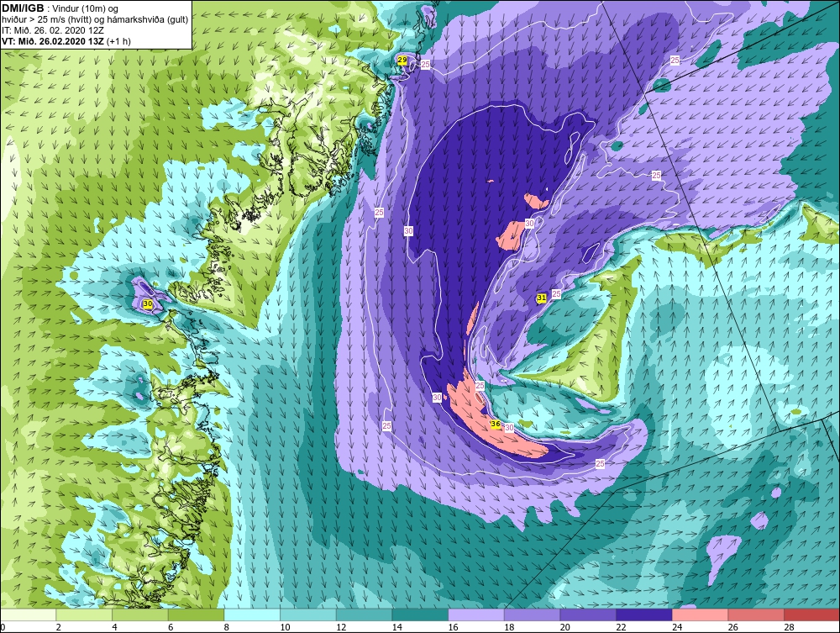Pick the 14–16 m/s dark teal swatch
The height and width of the screenshot is (633, 840).
419,615
